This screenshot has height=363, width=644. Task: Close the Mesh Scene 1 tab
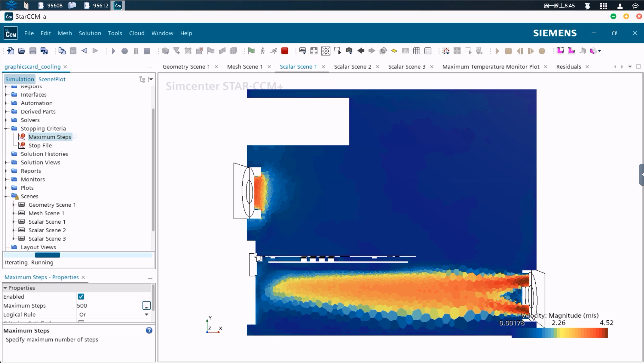(269, 67)
